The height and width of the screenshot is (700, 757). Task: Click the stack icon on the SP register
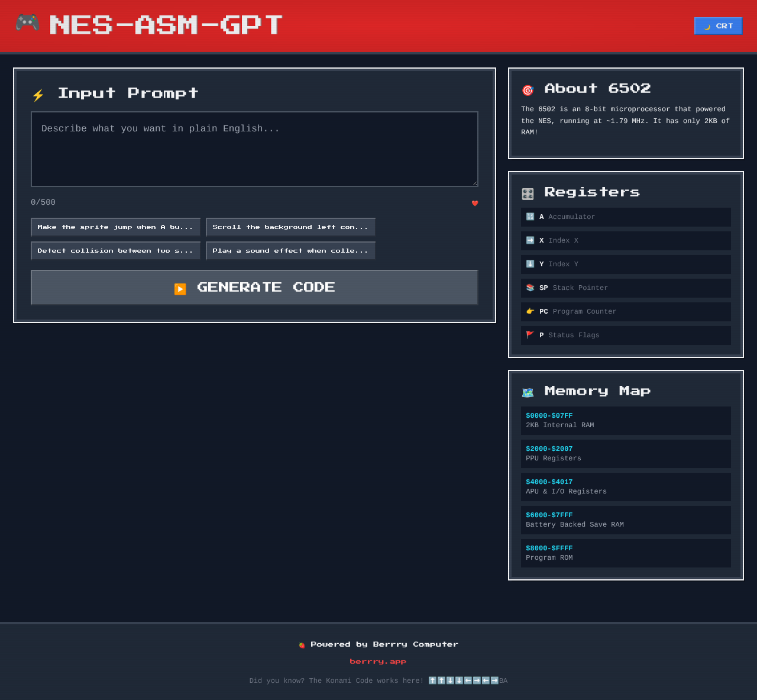(x=529, y=288)
